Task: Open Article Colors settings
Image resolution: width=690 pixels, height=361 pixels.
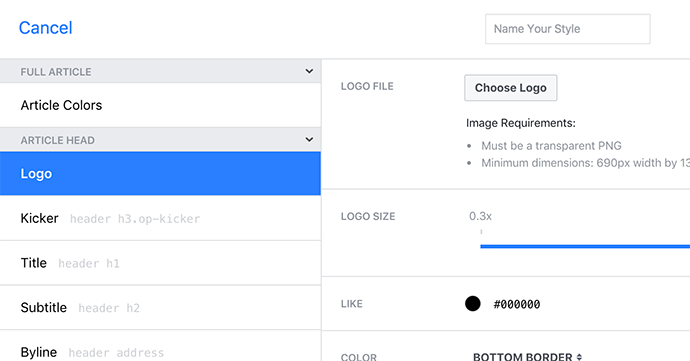Action: [x=160, y=105]
